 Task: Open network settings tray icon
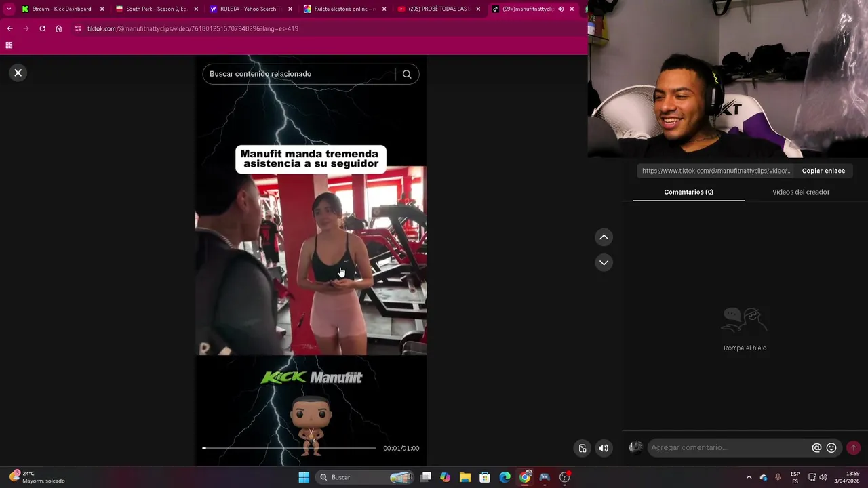pos(812,477)
